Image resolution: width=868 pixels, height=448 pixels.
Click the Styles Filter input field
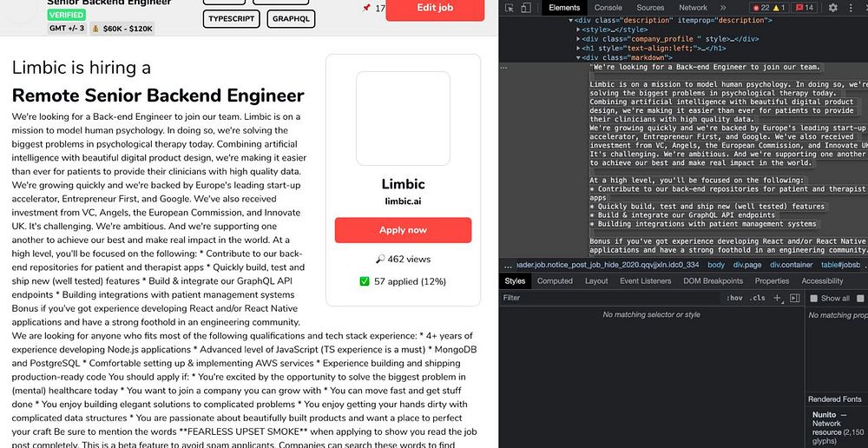pyautogui.click(x=609, y=298)
